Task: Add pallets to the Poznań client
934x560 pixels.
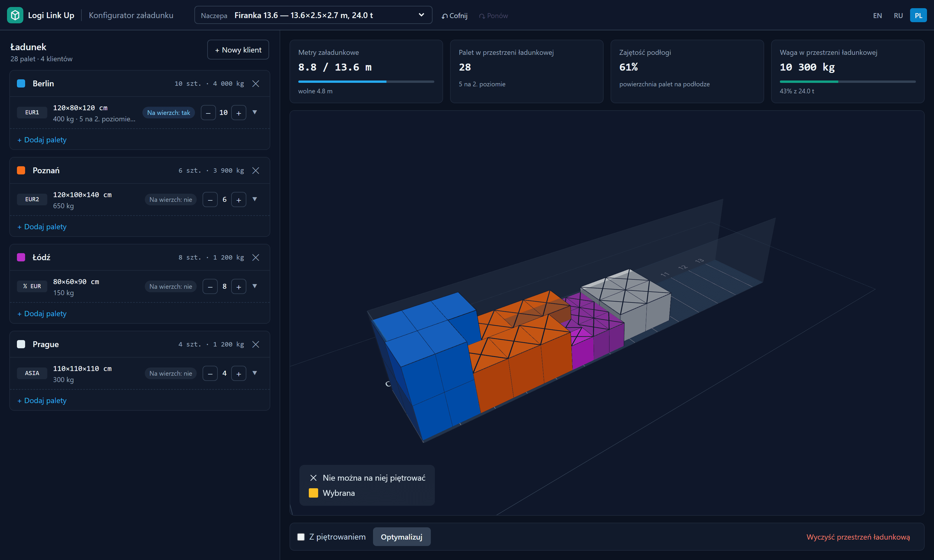Action: pyautogui.click(x=42, y=227)
